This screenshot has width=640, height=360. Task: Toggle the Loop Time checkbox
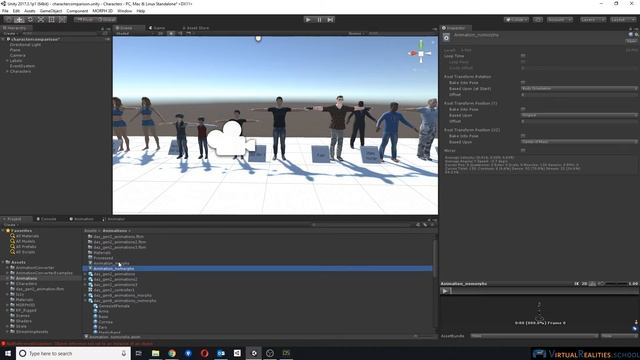click(523, 56)
